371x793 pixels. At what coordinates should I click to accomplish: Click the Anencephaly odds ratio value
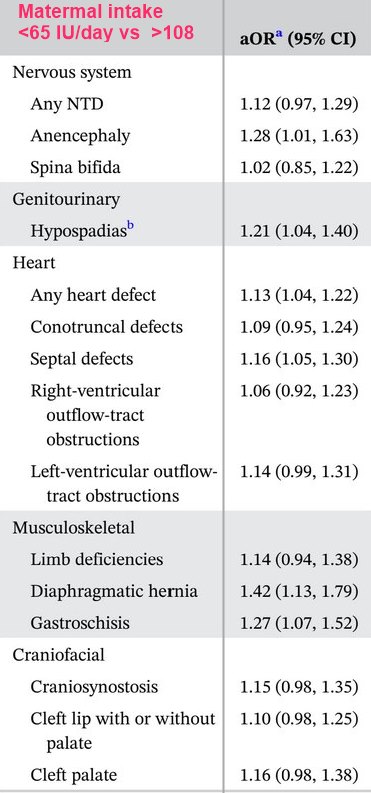click(299, 136)
